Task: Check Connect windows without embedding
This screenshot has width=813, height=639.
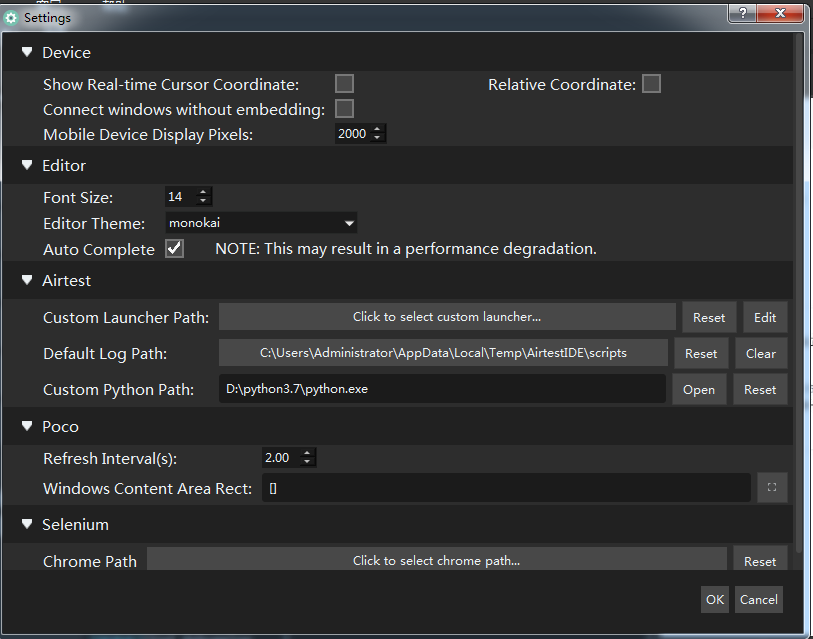Action: pyautogui.click(x=344, y=109)
